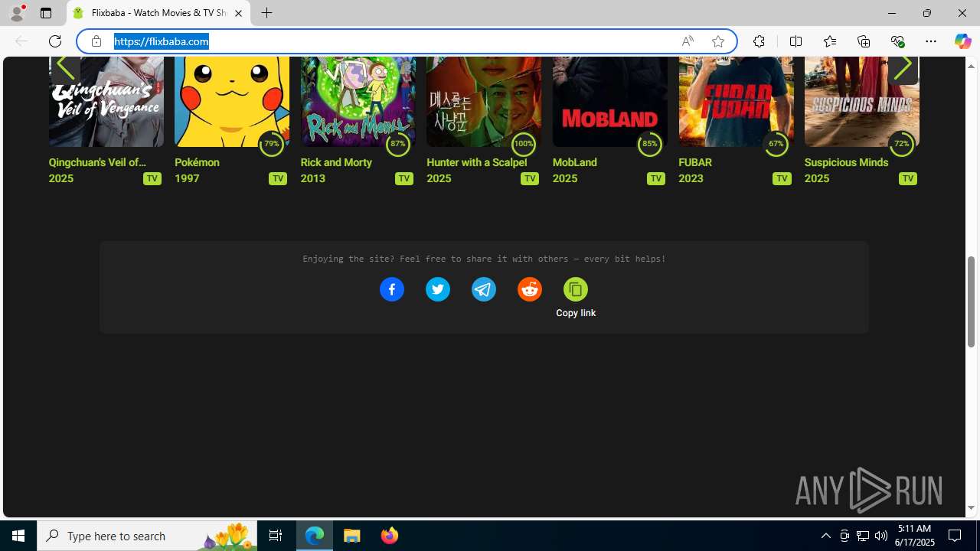Open the Collections panel
This screenshot has height=551, width=980.
click(864, 41)
